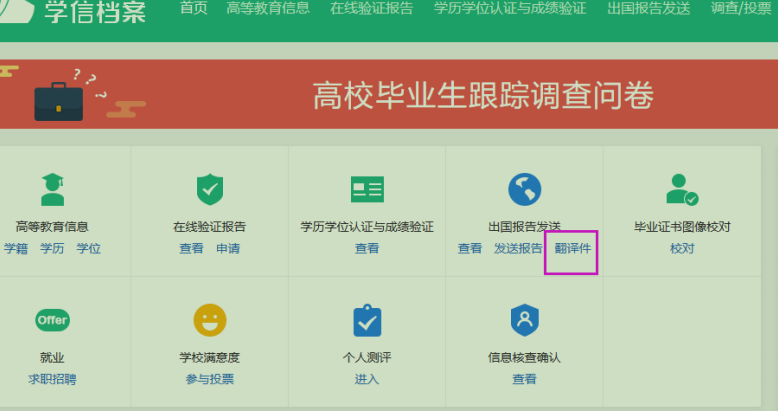Click the green shield icon for 在线验证报告
778x411 pixels.
tap(210, 188)
